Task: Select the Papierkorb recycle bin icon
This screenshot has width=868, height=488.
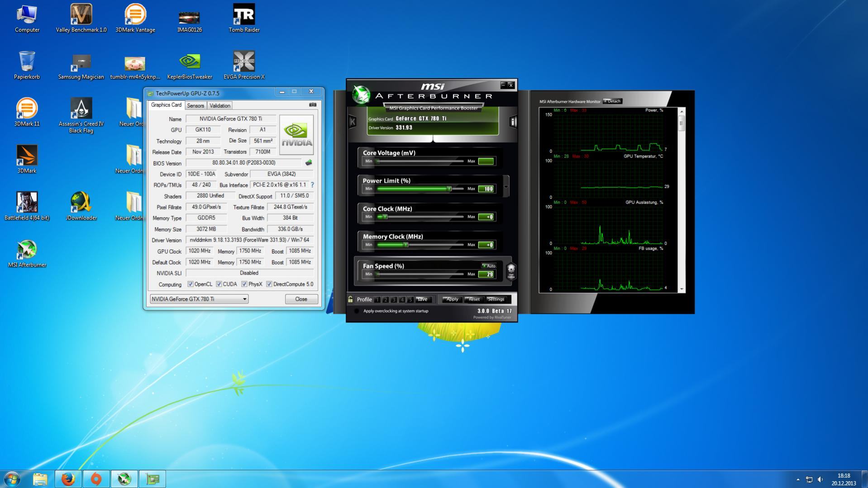Action: point(27,66)
